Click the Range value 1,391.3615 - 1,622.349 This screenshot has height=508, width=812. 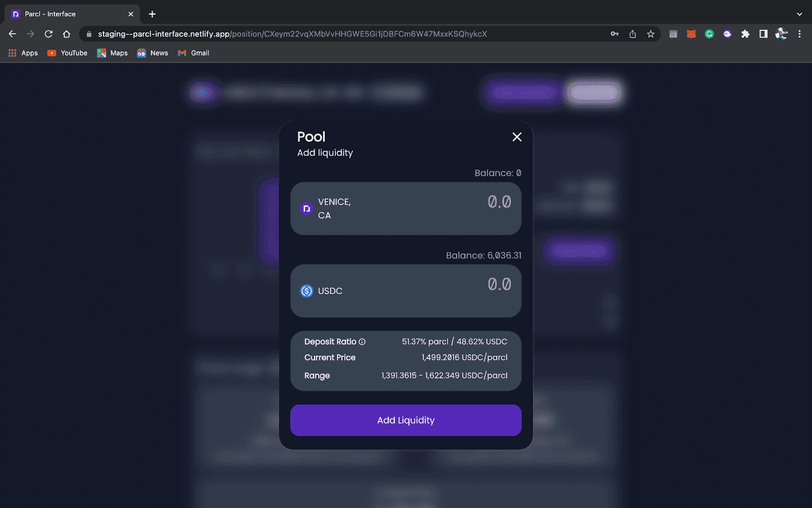point(445,375)
